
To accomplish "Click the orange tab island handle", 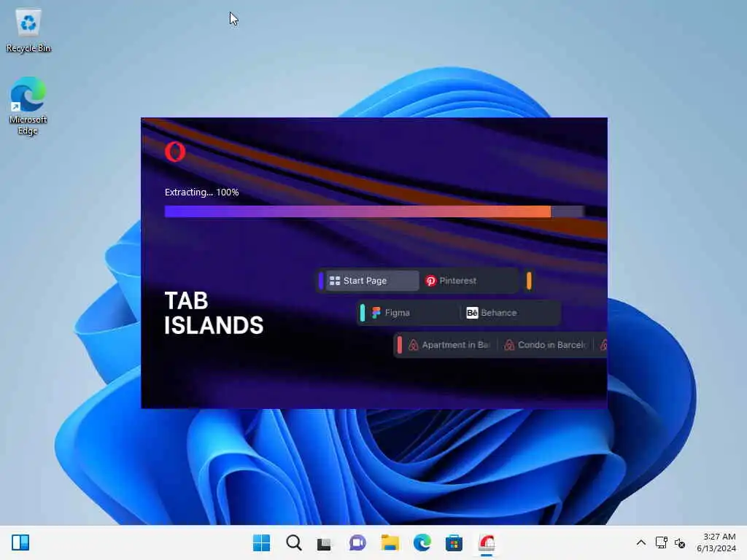I will coord(529,281).
